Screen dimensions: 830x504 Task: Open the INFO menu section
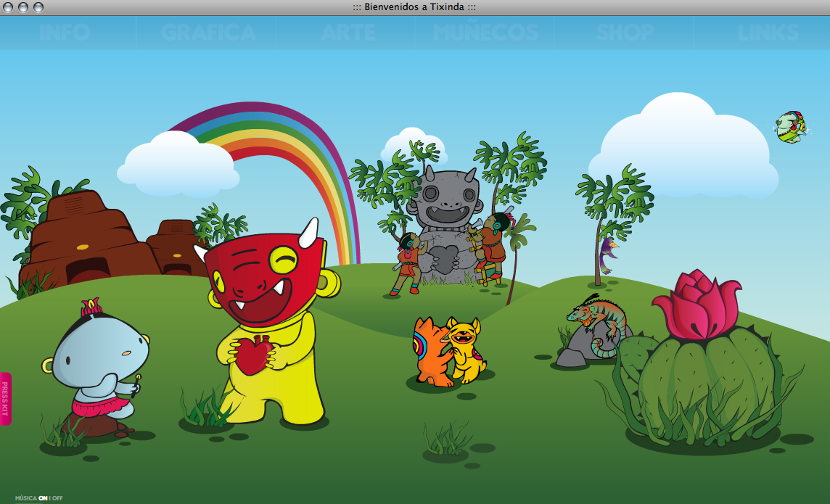coord(65,33)
